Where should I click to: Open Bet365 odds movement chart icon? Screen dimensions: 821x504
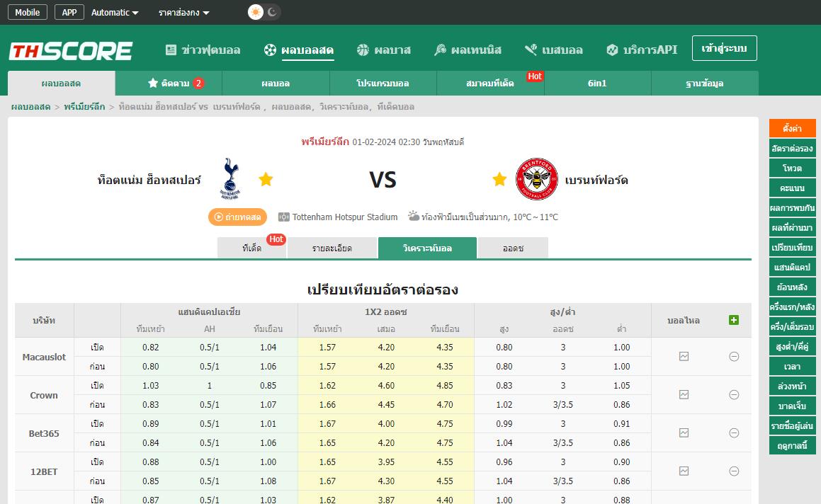[x=684, y=433]
